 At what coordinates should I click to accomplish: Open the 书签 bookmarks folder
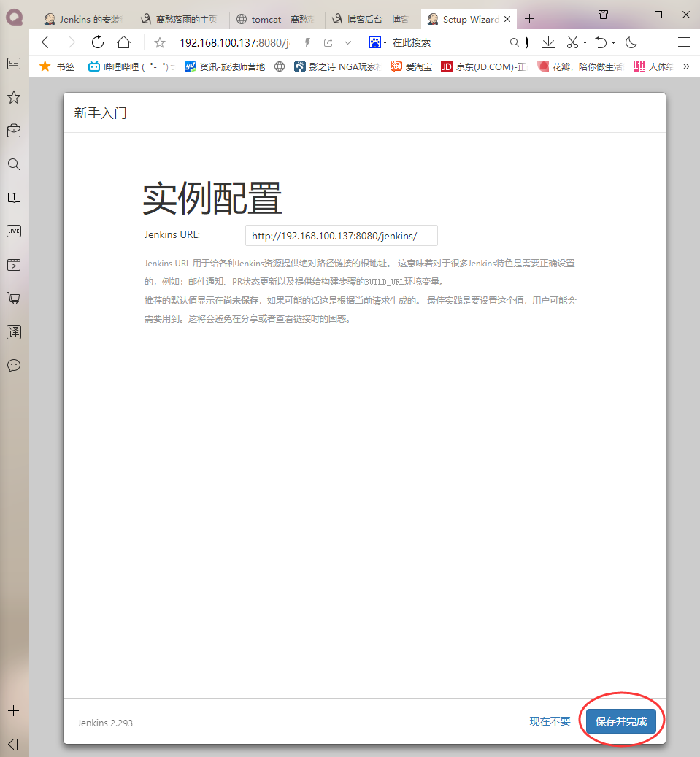click(x=58, y=66)
